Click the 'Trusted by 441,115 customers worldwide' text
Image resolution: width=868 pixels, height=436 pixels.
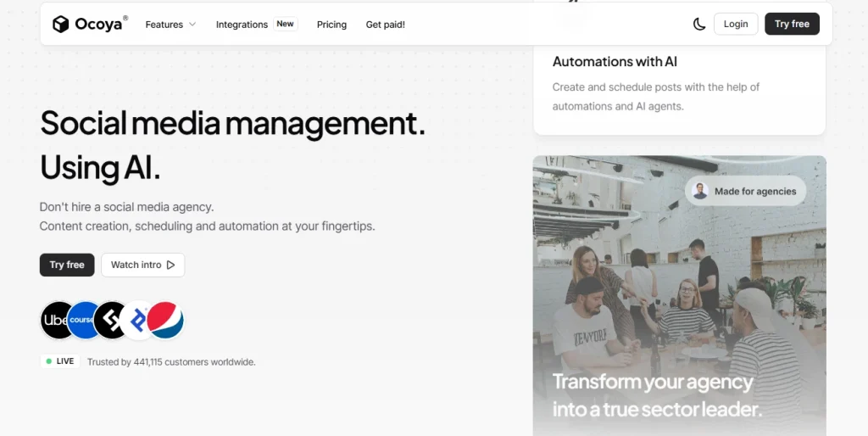[171, 361]
